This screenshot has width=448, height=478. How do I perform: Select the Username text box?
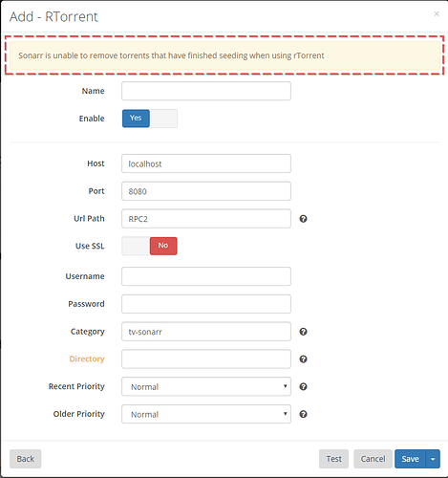(x=206, y=276)
